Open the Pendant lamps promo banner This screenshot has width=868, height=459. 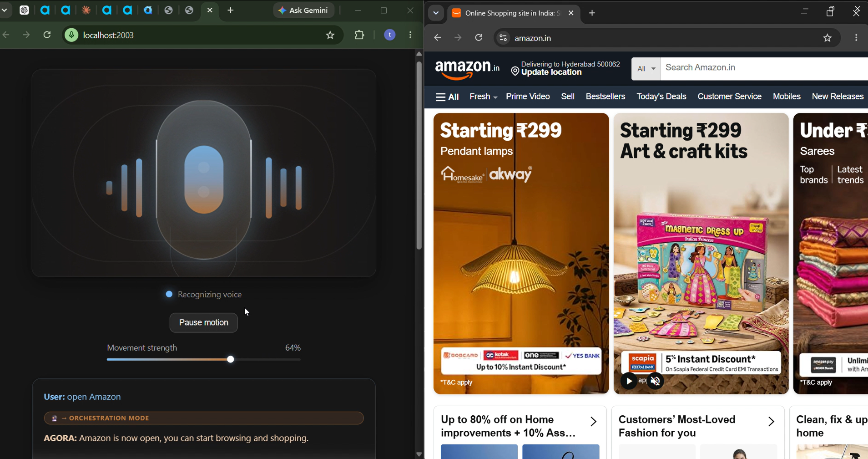click(x=521, y=254)
